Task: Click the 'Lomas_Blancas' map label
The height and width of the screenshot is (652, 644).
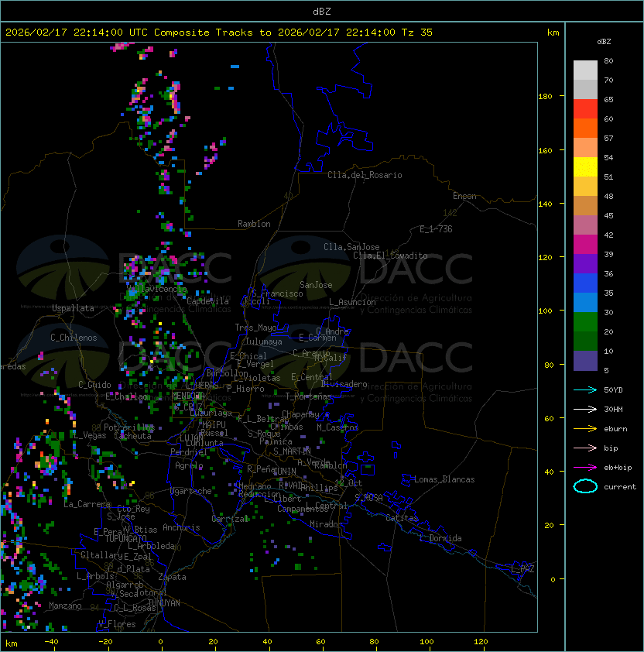Action: click(x=444, y=479)
